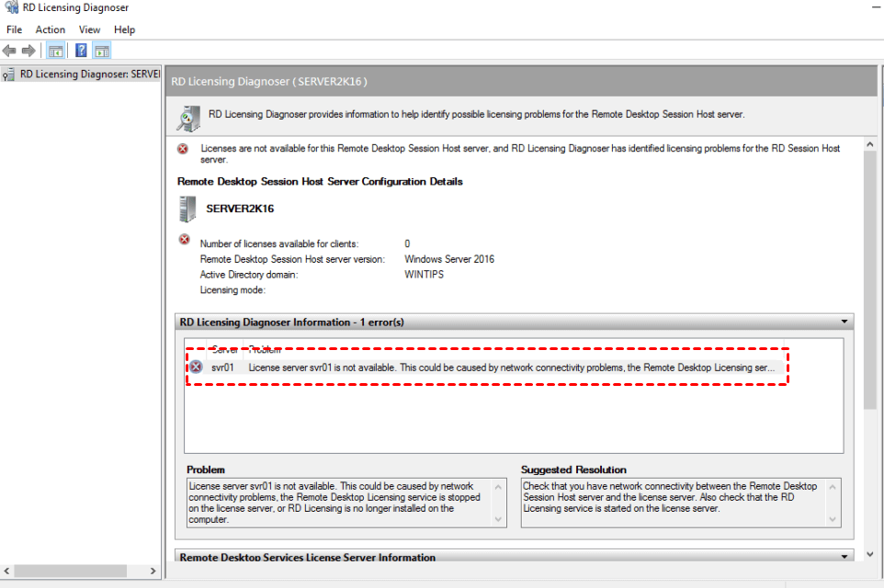884x588 pixels.
Task: Toggle the Show/Hide Action Pane icon
Action: click(102, 51)
